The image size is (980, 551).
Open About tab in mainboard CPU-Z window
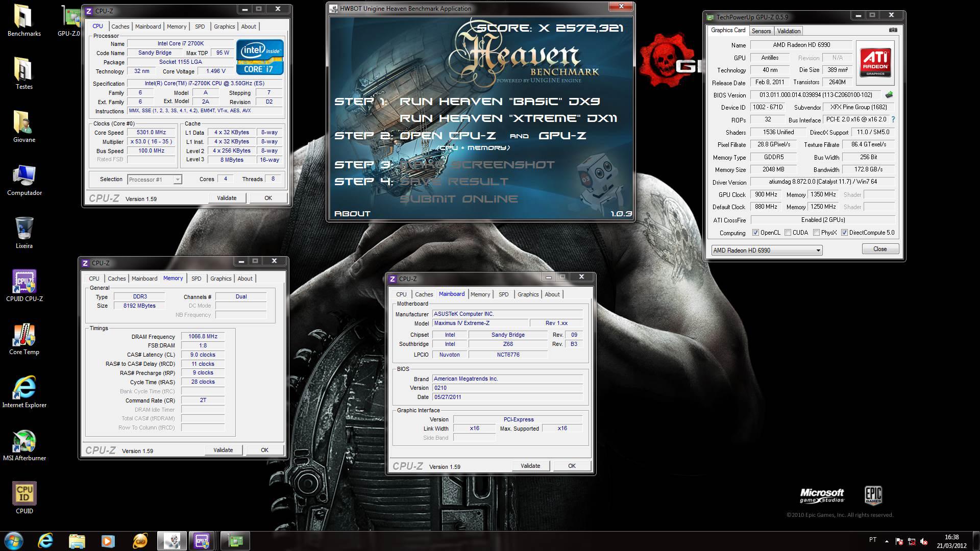click(x=552, y=294)
